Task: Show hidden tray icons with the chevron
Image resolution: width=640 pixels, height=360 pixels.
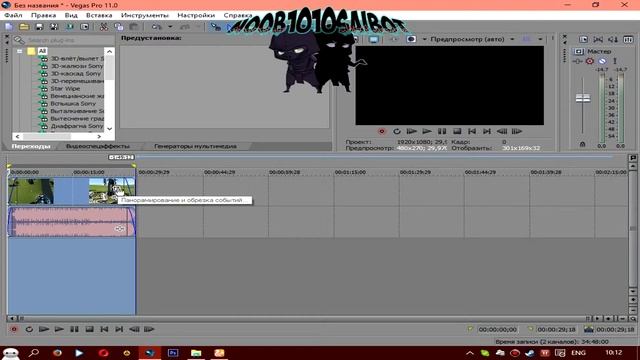Action: [x=470, y=353]
